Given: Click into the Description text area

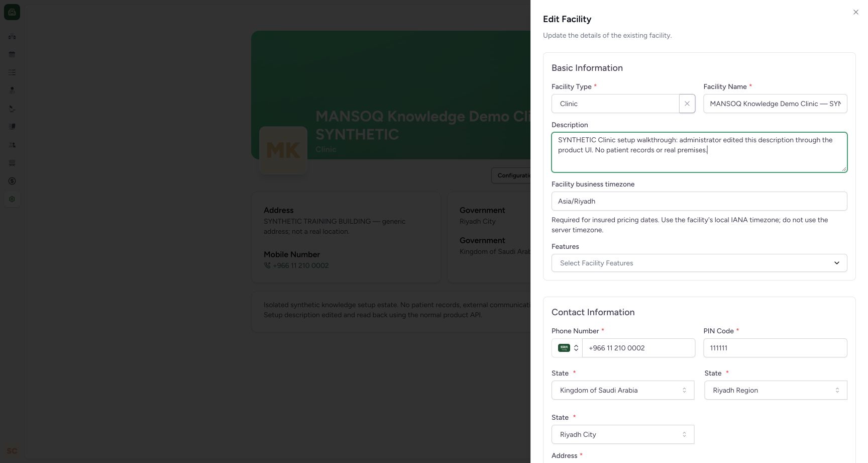Looking at the screenshot, I should tap(699, 152).
